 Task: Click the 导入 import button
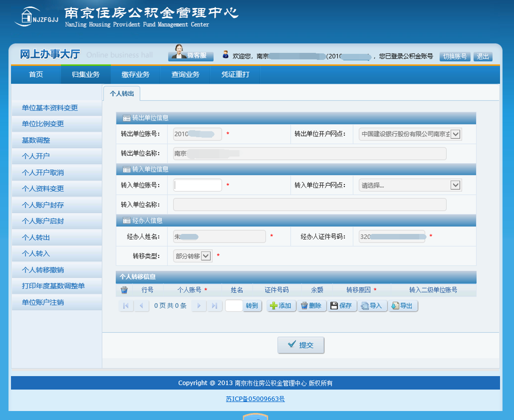click(372, 306)
